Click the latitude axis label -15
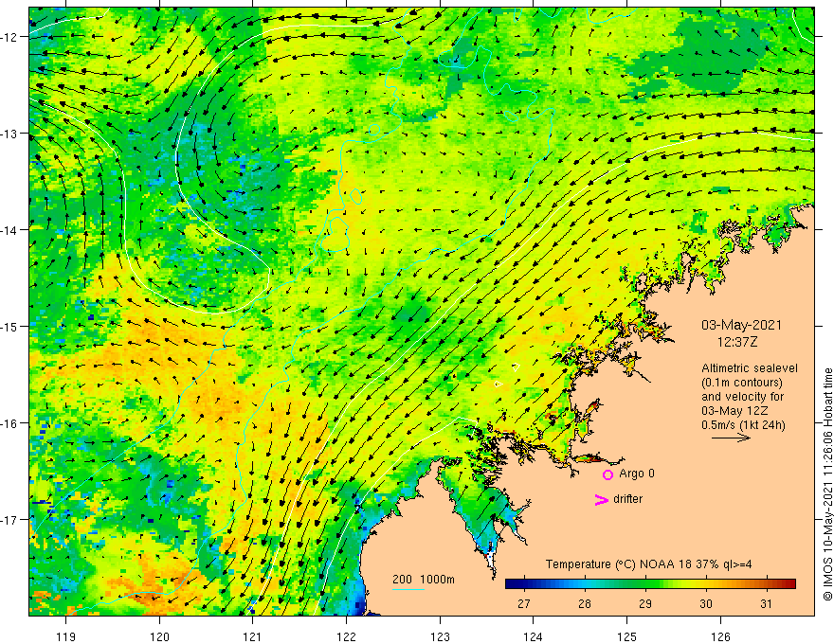Screen dimensions: 834x644 (x=10, y=327)
